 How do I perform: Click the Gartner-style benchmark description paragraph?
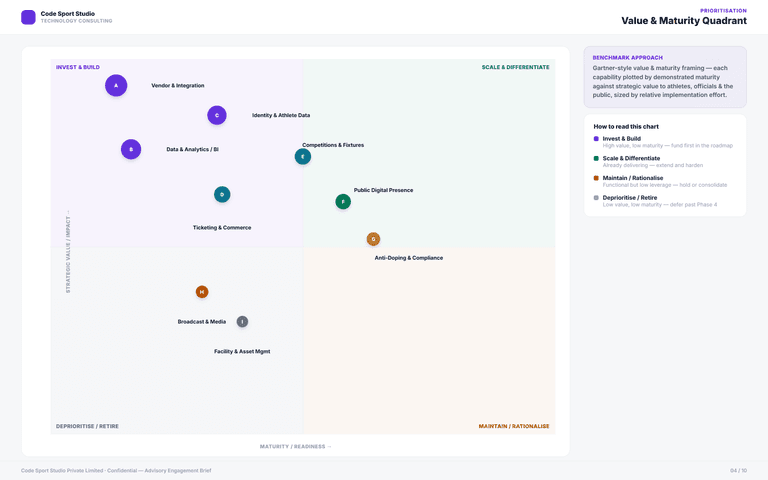[x=663, y=82]
